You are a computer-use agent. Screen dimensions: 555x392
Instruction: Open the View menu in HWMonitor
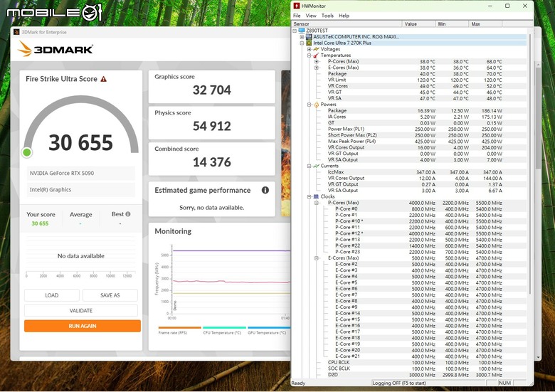(x=311, y=16)
